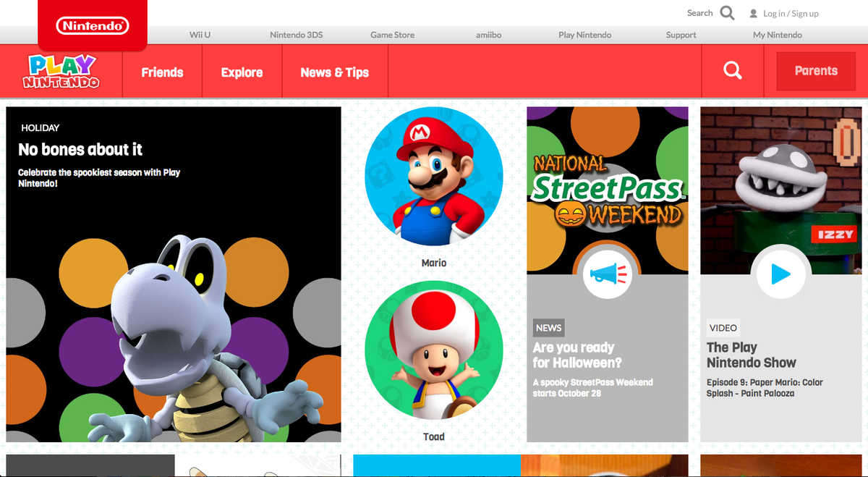This screenshot has height=477, width=868.
Task: Switch to News & Tips
Action: click(x=334, y=72)
